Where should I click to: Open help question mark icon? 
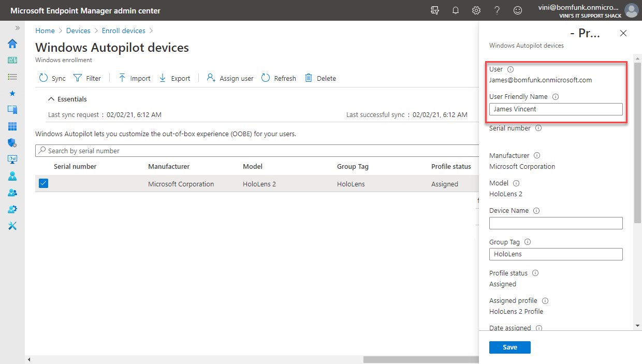(x=497, y=10)
